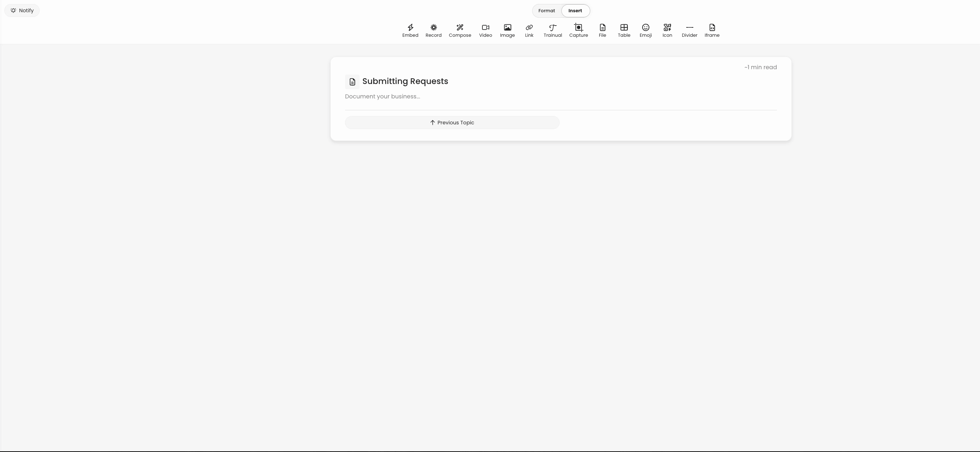Click the Notify button

coord(22,10)
